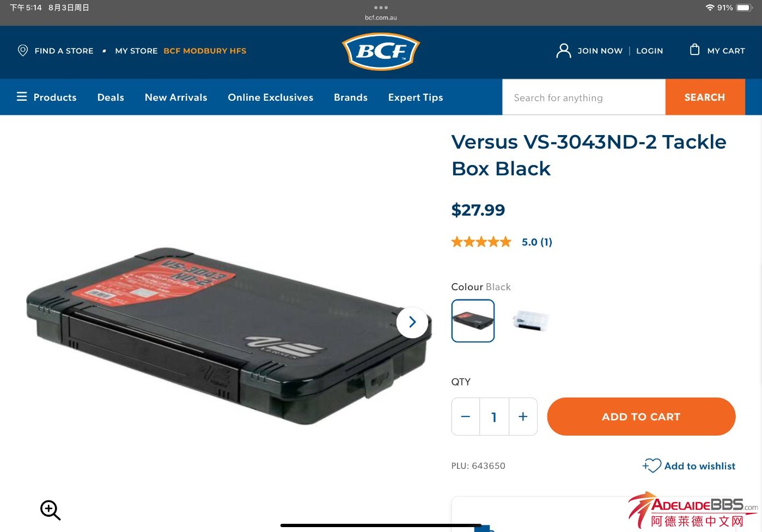The height and width of the screenshot is (532, 762).
Task: Click the location pin icon for Find a Store
Action: pyautogui.click(x=23, y=51)
